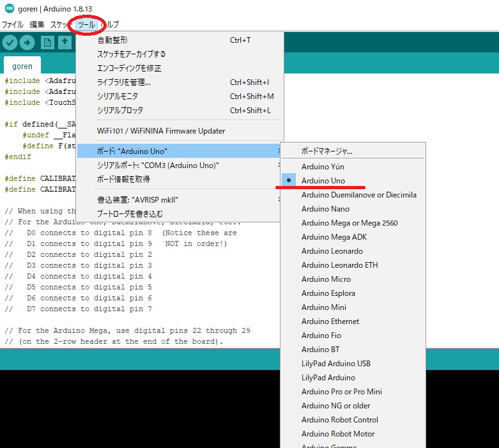This screenshot has width=499, height=448.
Task: Choose ブートローダを書き込む menu item
Action: click(x=179, y=213)
